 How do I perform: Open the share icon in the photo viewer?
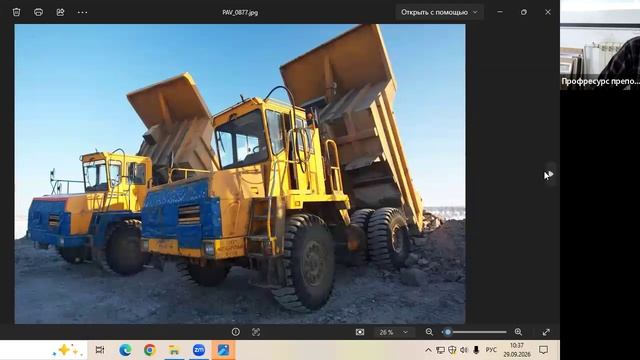[x=60, y=12]
